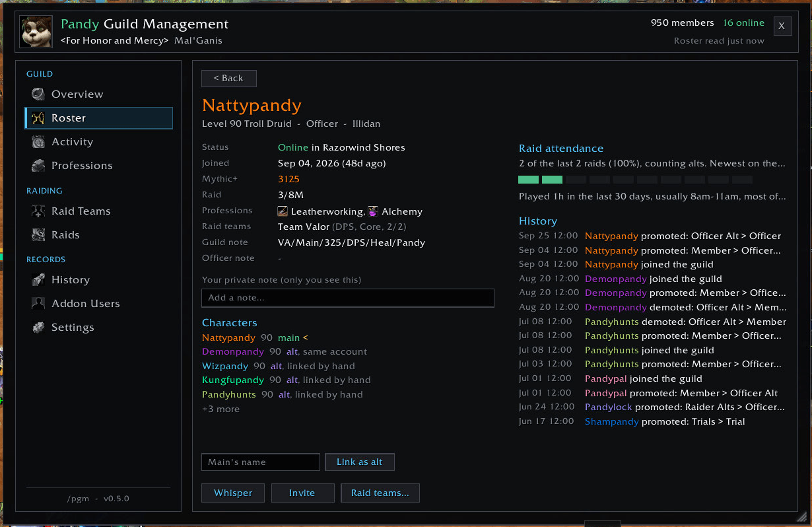Open the Raid teams... button

[380, 493]
